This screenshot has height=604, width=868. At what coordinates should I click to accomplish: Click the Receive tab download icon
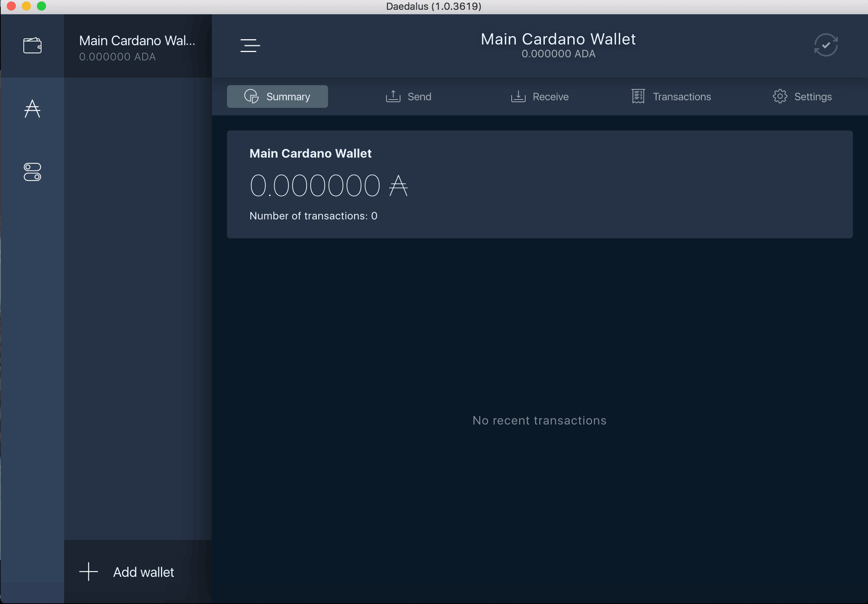[x=518, y=97]
